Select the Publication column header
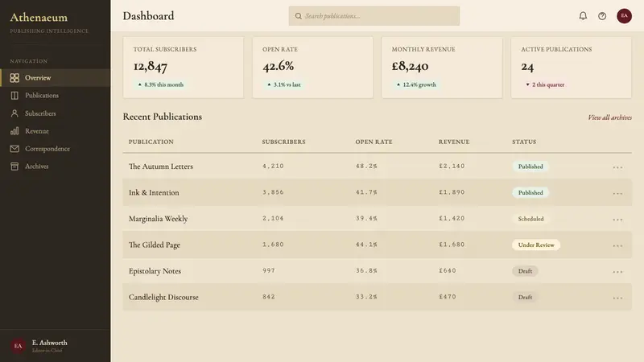The width and height of the screenshot is (644, 362). pos(151,142)
